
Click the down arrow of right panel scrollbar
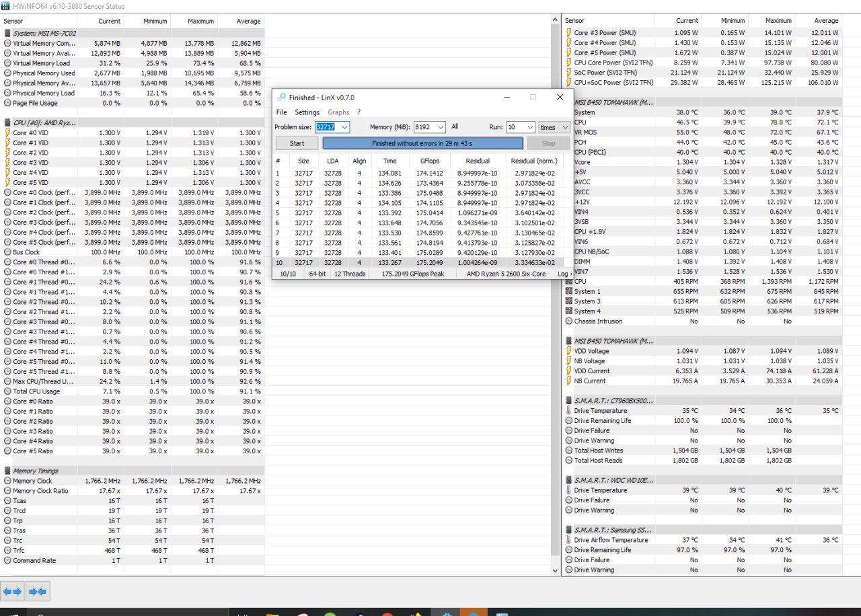click(x=555, y=570)
